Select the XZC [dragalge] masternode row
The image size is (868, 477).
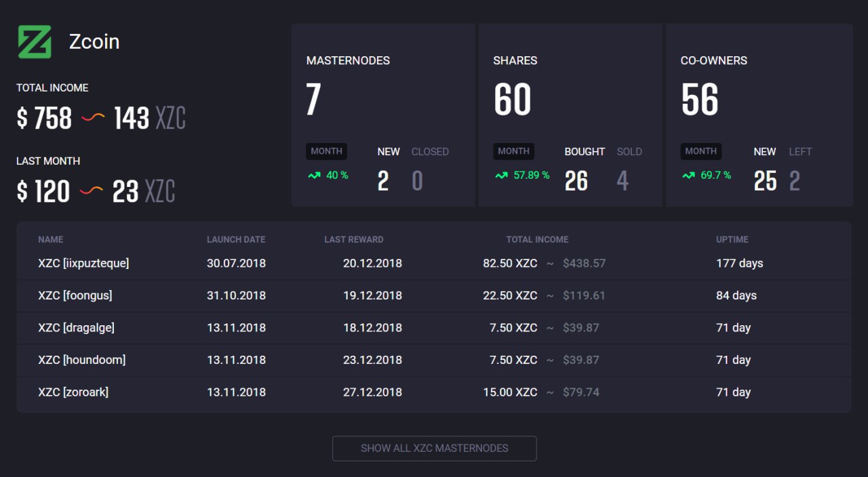(x=77, y=327)
